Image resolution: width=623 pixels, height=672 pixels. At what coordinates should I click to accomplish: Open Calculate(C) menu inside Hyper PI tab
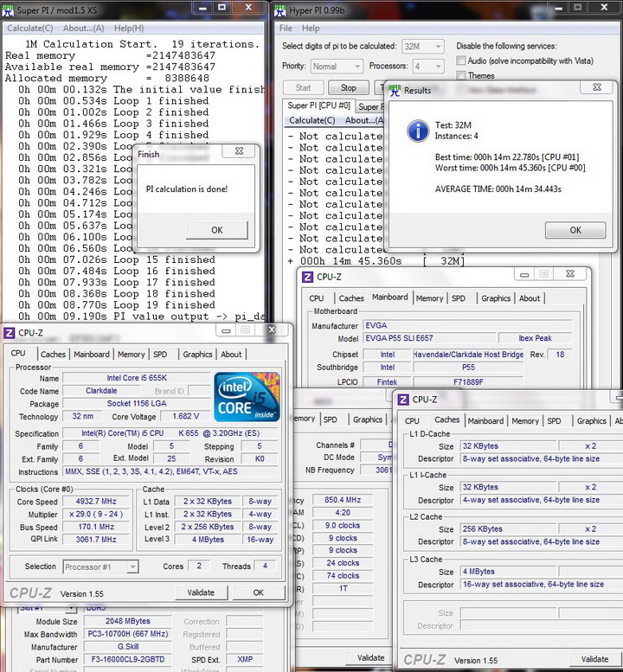(x=312, y=120)
